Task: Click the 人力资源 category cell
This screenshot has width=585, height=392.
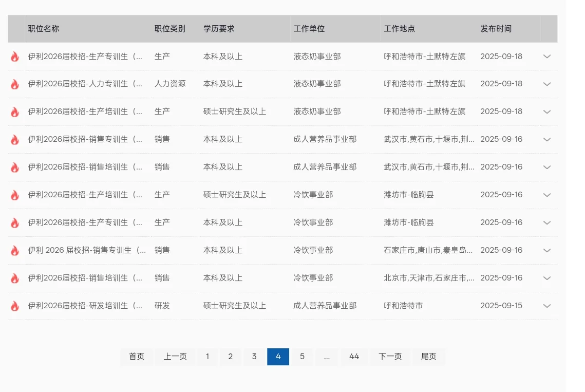Action: click(x=170, y=84)
